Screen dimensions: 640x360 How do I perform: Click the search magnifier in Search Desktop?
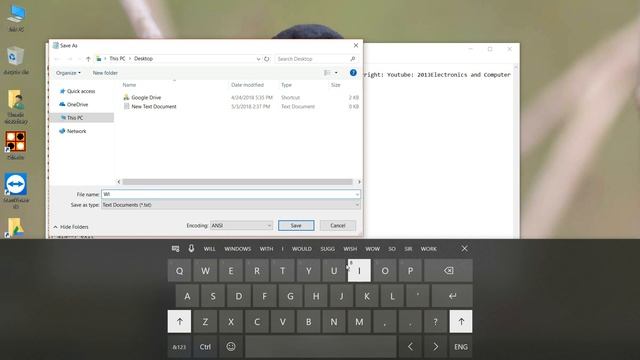tap(353, 59)
